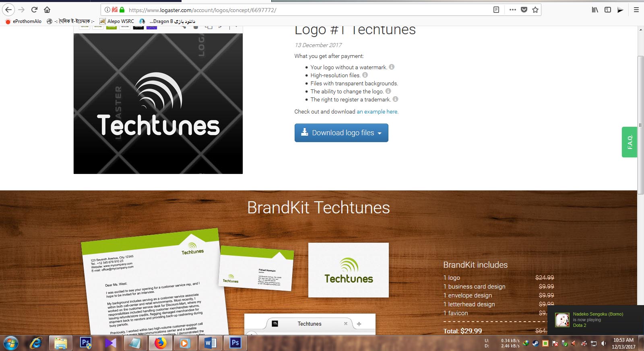Click the Steam tray icon
The image size is (644, 351).
point(536,343)
